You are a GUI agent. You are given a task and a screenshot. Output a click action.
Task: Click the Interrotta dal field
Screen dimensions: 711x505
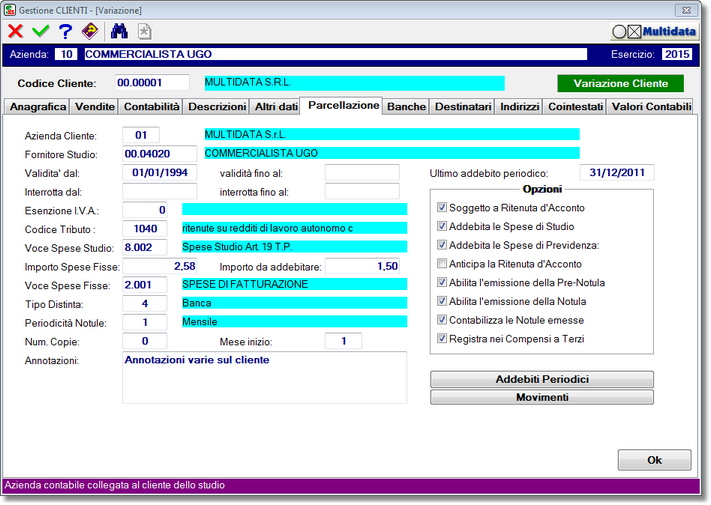[160, 191]
